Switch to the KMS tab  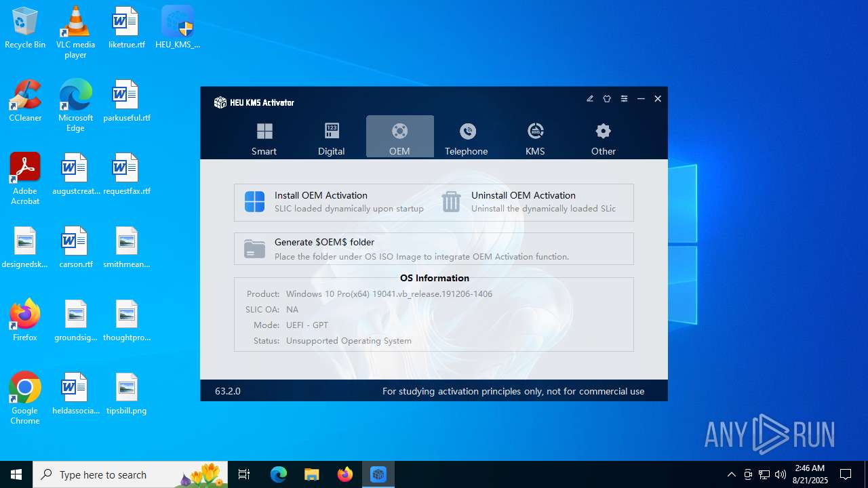[x=535, y=138]
